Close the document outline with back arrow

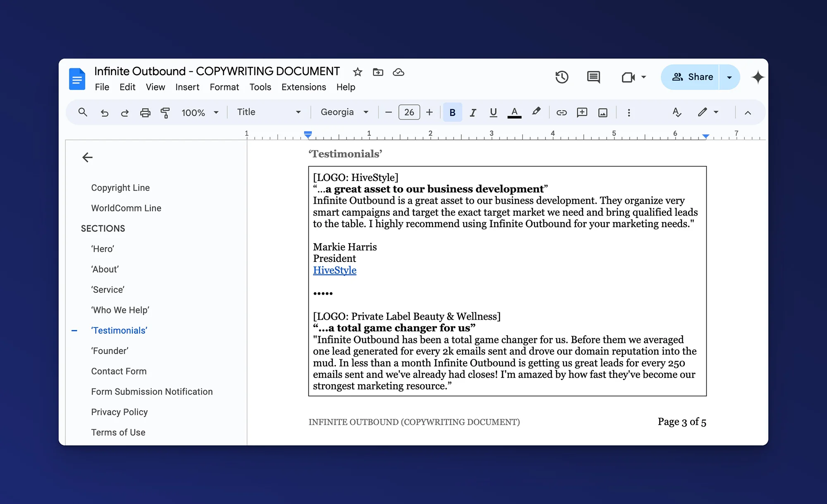[87, 157]
